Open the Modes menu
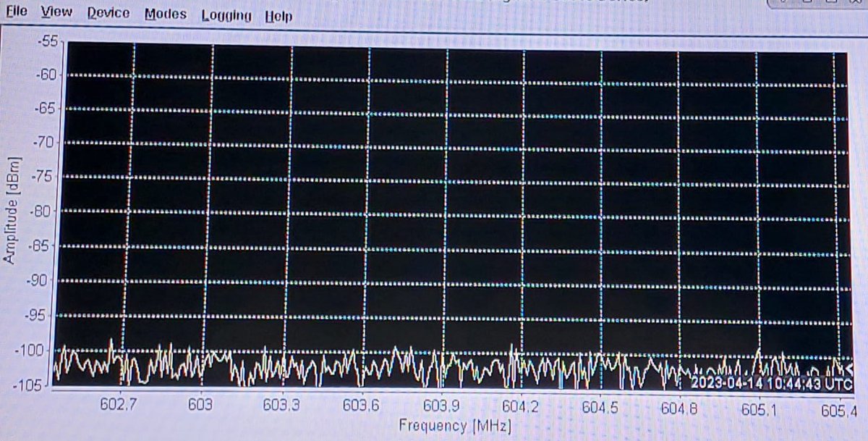868x441 pixels. pos(165,12)
